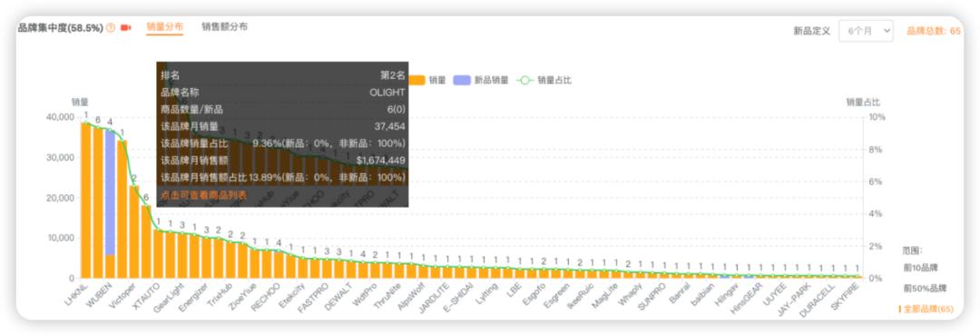The image size is (980, 336).
Task: Click the help question mark icon
Action: 111,28
